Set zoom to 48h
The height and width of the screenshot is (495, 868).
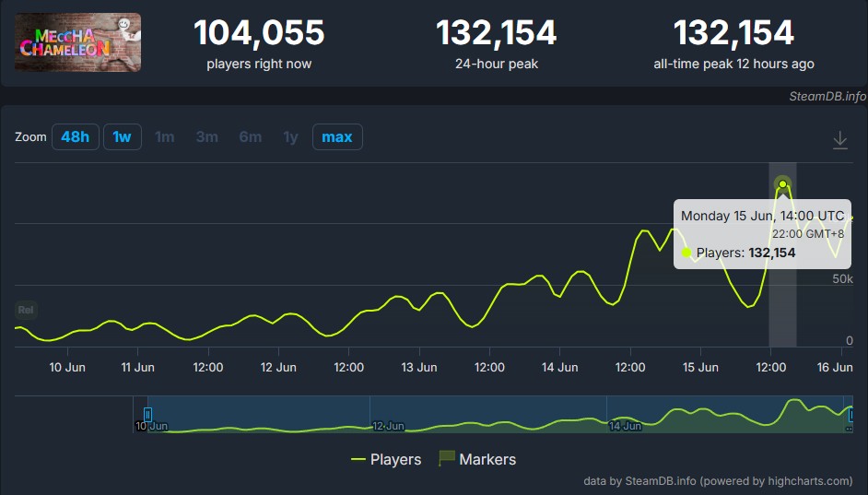coord(76,136)
